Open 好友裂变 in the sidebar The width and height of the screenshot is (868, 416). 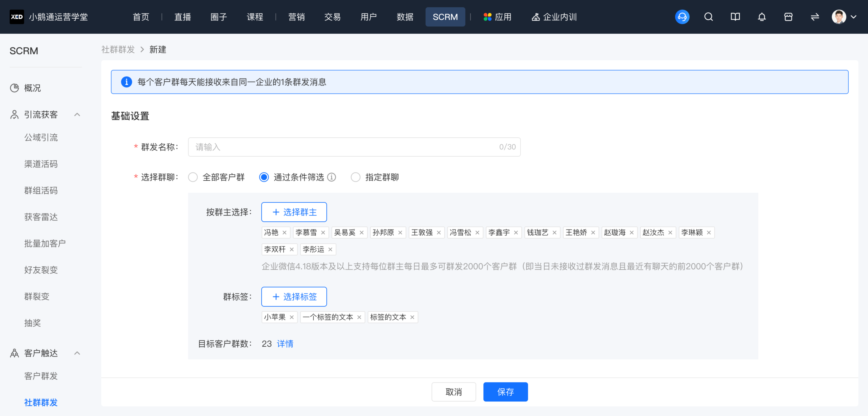(41, 271)
